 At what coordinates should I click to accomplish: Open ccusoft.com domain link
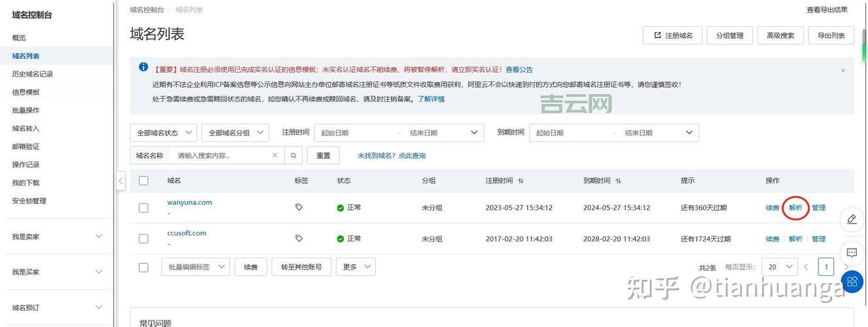[x=187, y=233]
